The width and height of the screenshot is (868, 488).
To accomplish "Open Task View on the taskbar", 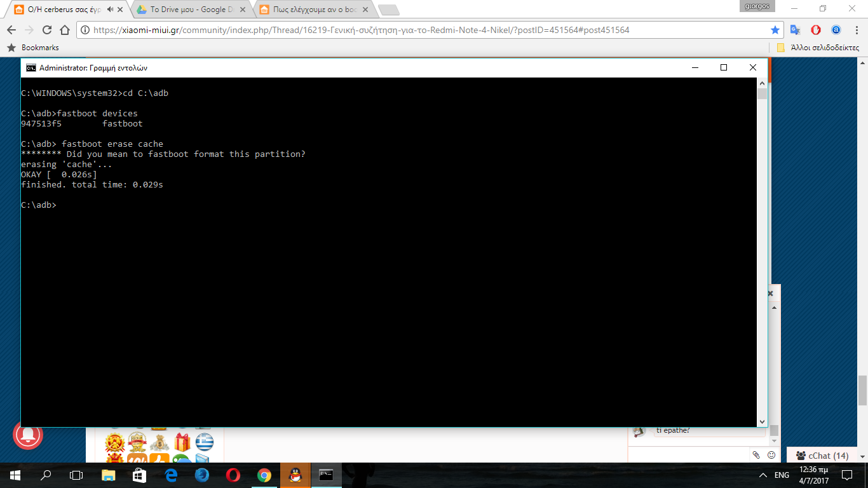I will point(76,475).
